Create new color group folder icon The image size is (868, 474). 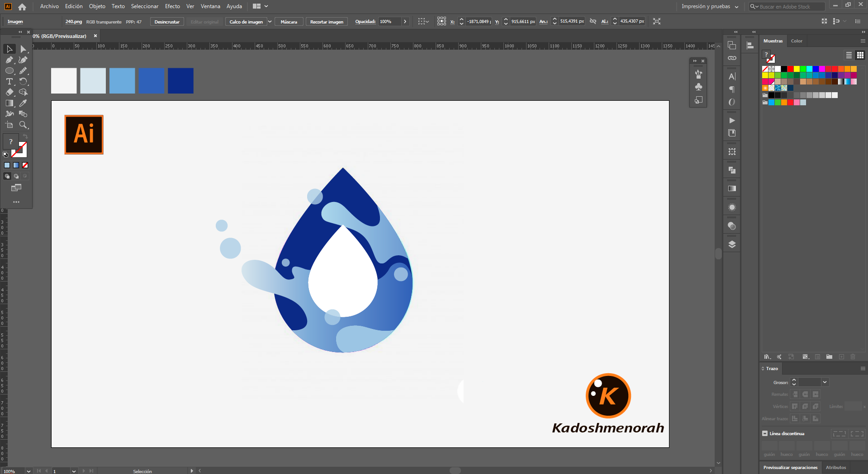pos(829,357)
